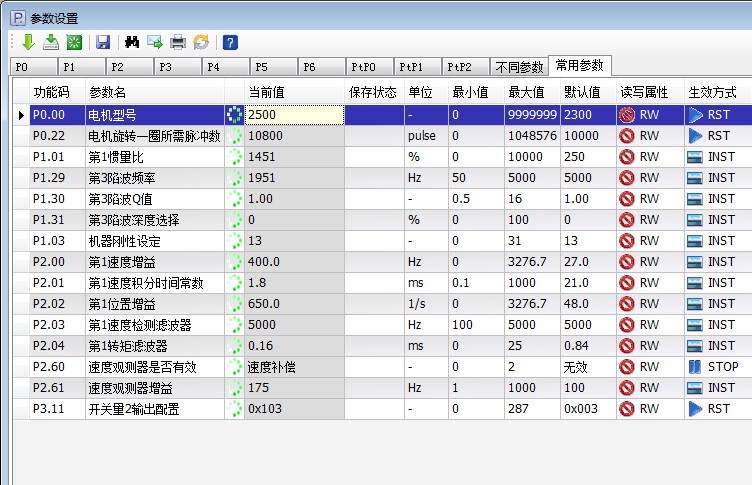Open search with the binoculars icon

(x=131, y=42)
